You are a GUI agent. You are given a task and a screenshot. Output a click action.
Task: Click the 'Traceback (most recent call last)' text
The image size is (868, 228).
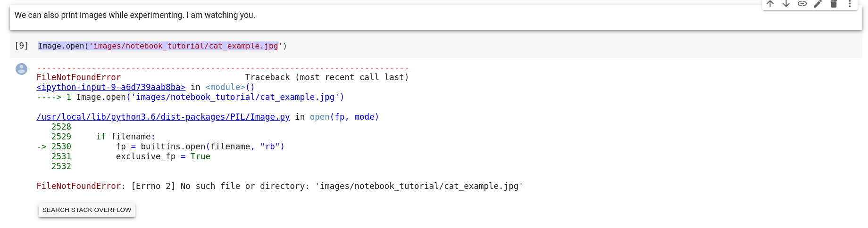326,77
